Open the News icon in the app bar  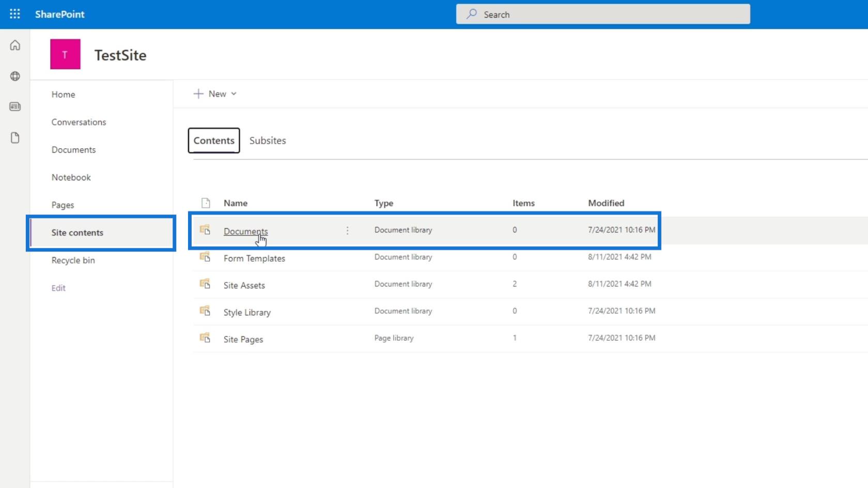(15, 106)
